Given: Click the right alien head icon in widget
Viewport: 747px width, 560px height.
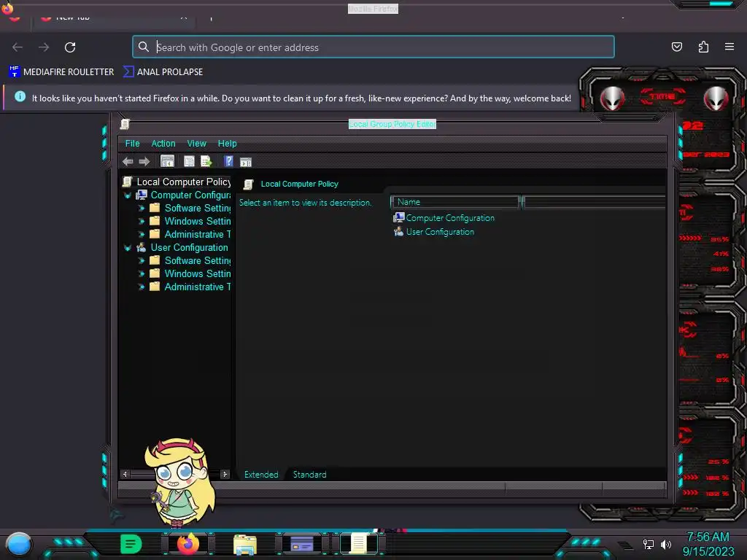Looking at the screenshot, I should tap(716, 98).
